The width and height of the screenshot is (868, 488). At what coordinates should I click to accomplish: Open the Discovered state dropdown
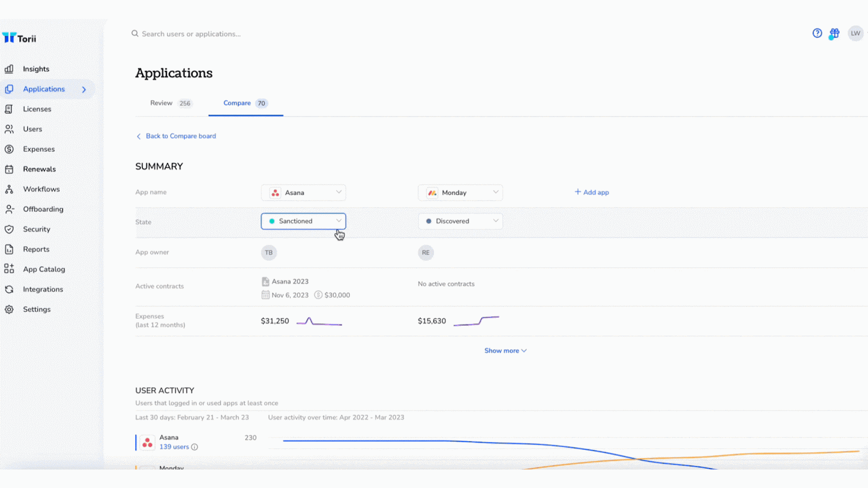tap(460, 221)
